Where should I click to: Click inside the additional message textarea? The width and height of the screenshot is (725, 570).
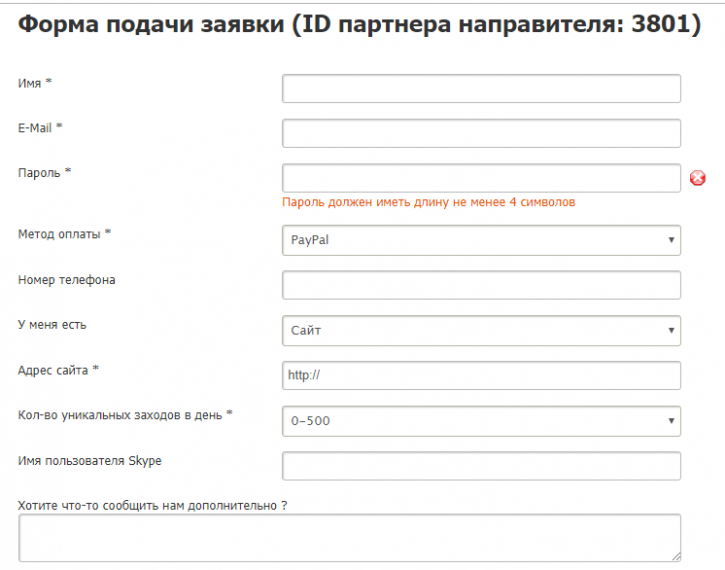(350, 538)
